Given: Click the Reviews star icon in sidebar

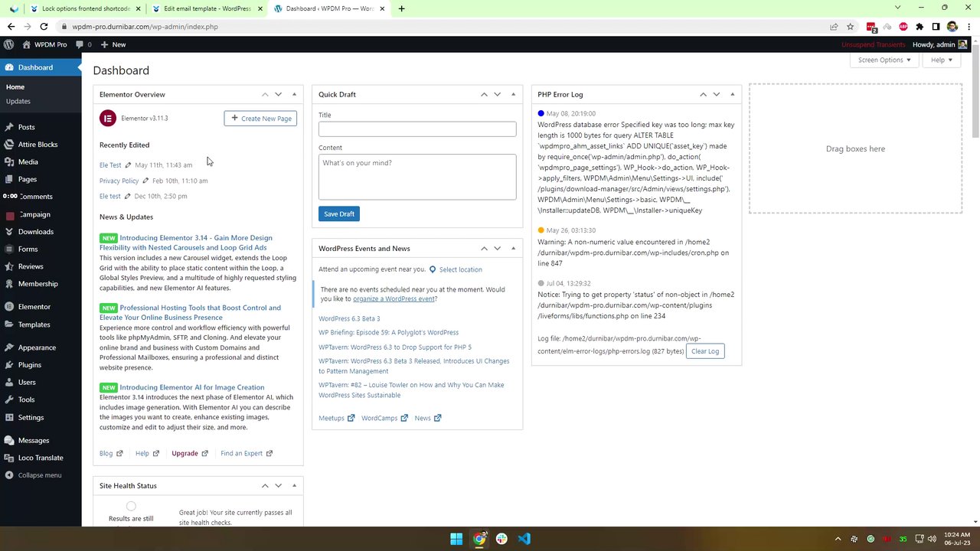Looking at the screenshot, I should [x=9, y=267].
